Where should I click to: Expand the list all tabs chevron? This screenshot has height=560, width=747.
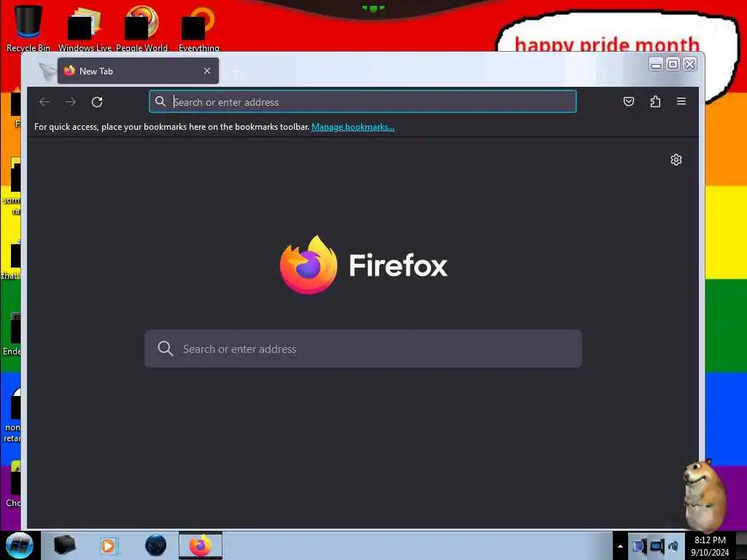point(604,71)
